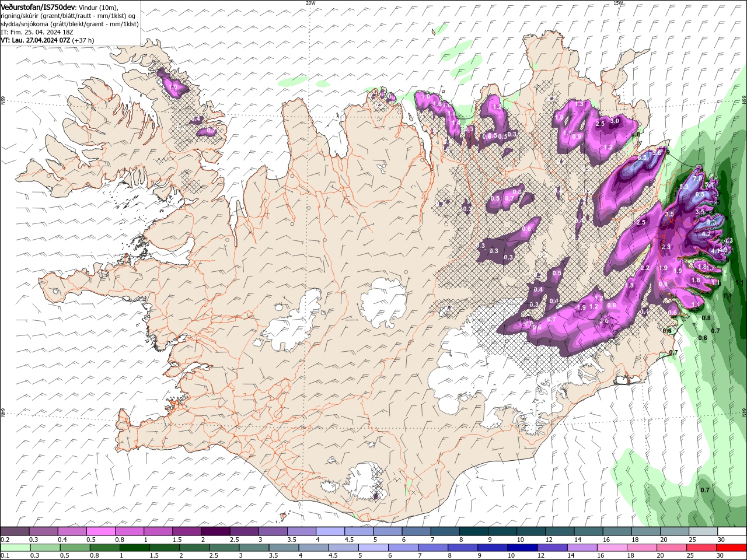Click the Veðurstofan/IS750dev title text

coord(38,7)
